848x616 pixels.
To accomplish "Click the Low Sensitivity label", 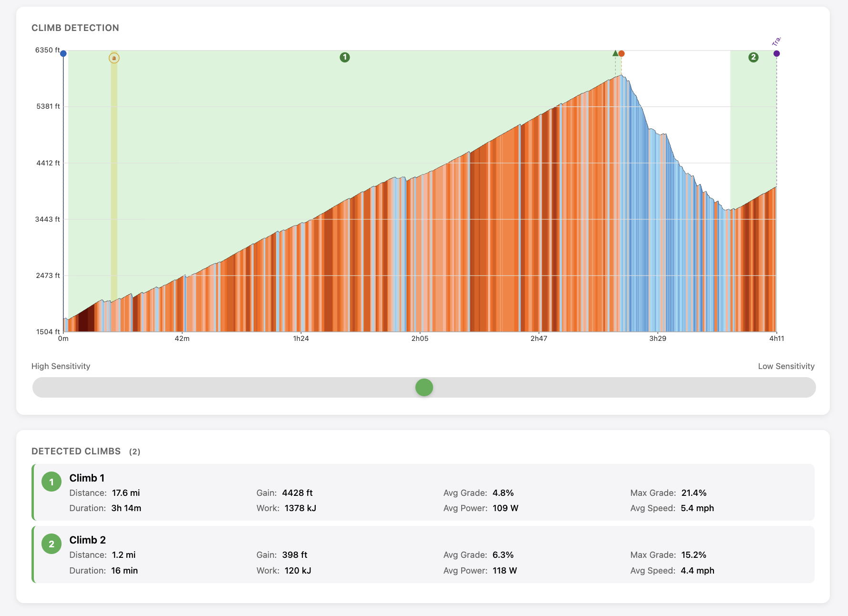I will click(786, 366).
